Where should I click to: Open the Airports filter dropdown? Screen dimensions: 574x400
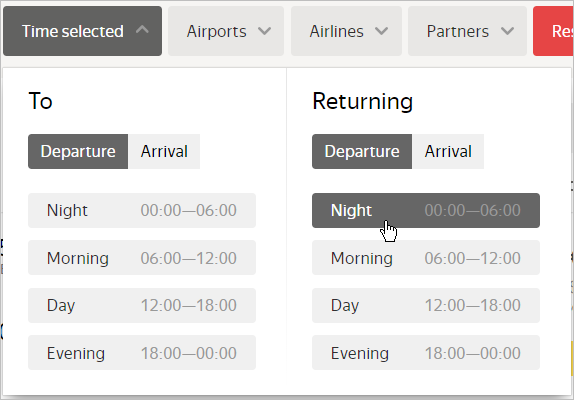click(226, 31)
